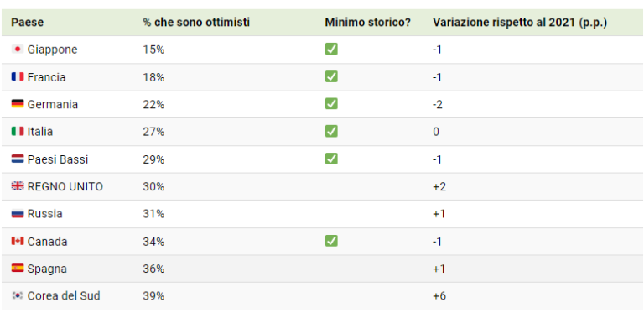This screenshot has height=313, width=644.
Task: Click the Russia flag icon
Action: coord(18,214)
